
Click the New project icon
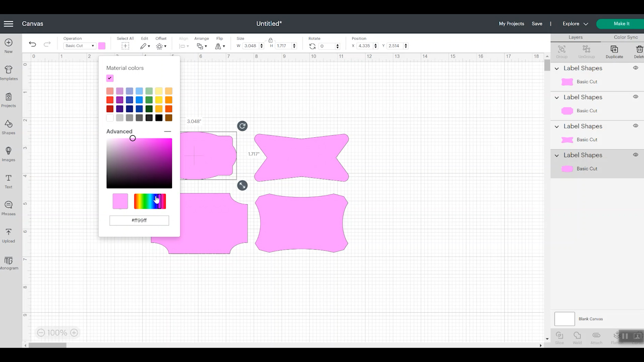[9, 43]
